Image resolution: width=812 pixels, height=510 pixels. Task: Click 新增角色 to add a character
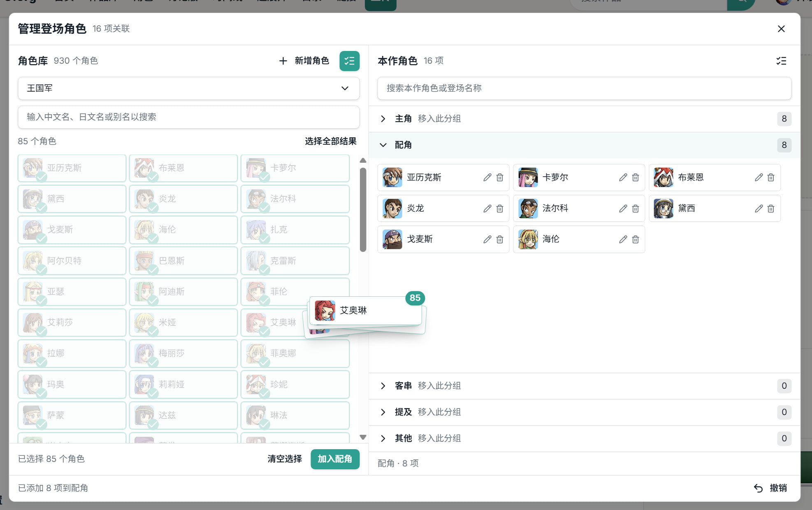pyautogui.click(x=304, y=61)
